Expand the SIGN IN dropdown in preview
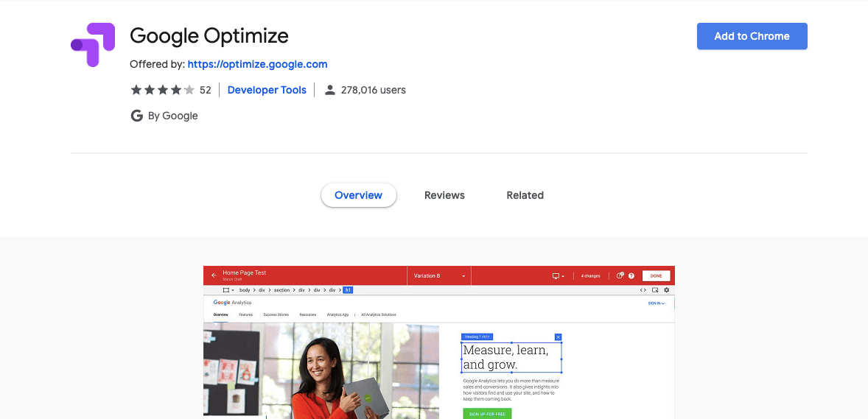Screen dimensions: 868x419 [657, 303]
